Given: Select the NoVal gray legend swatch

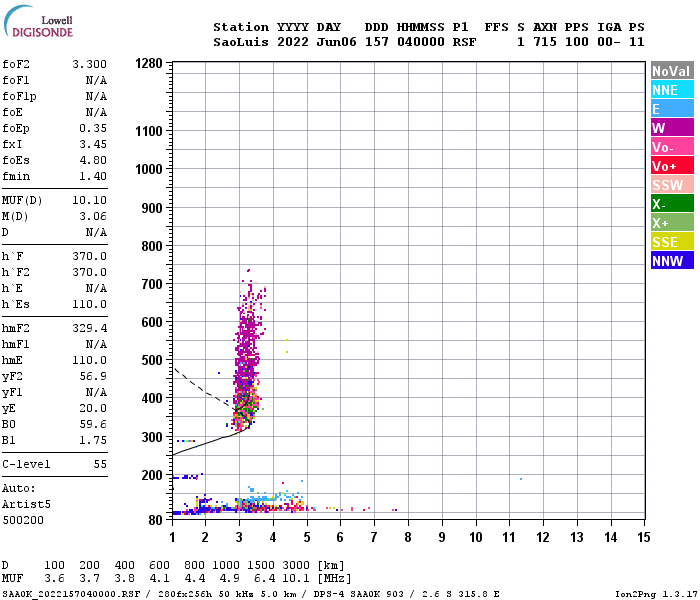Looking at the screenshot, I should [672, 71].
